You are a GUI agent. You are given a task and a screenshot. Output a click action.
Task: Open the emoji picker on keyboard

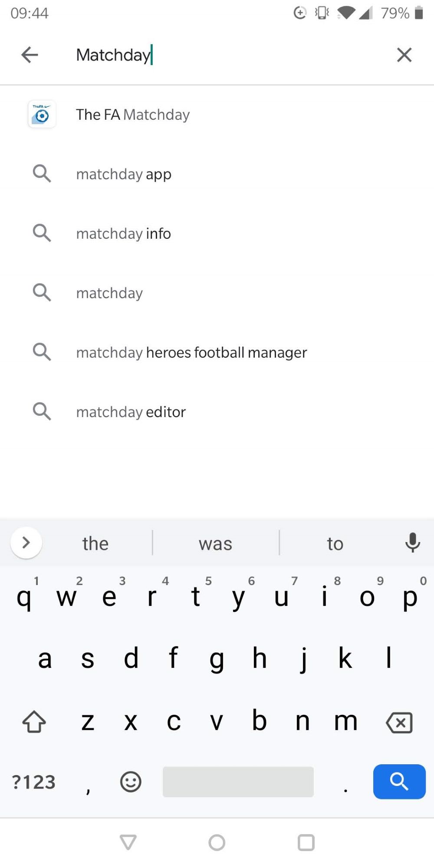point(130,782)
